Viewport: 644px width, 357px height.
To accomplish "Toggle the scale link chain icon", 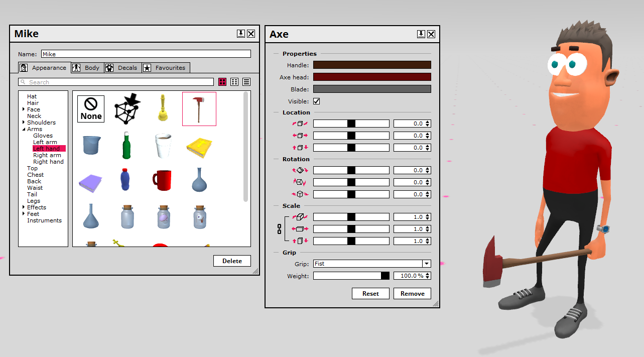I will 280,229.
